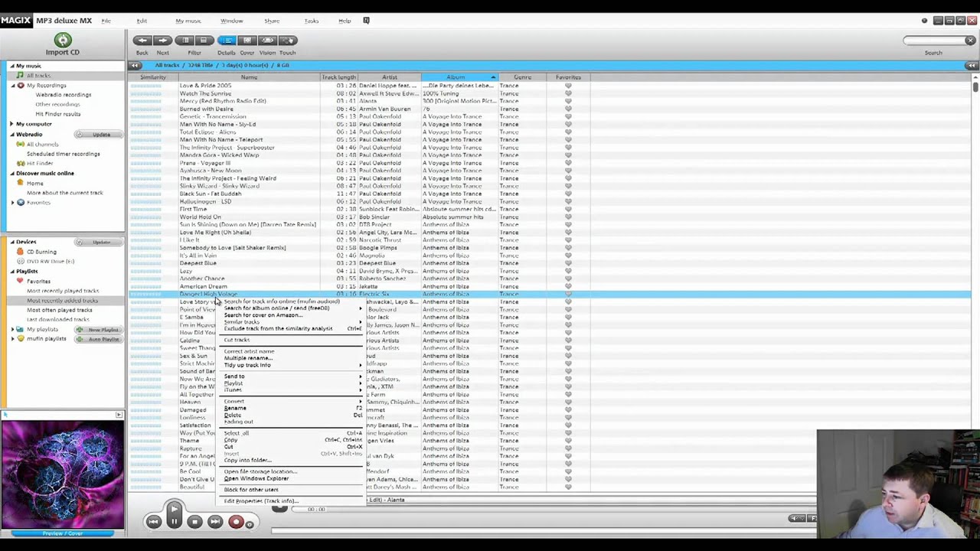Click the double-arrow icon at right of breadcrumb bar
This screenshot has height=551, width=980.
pyautogui.click(x=972, y=65)
